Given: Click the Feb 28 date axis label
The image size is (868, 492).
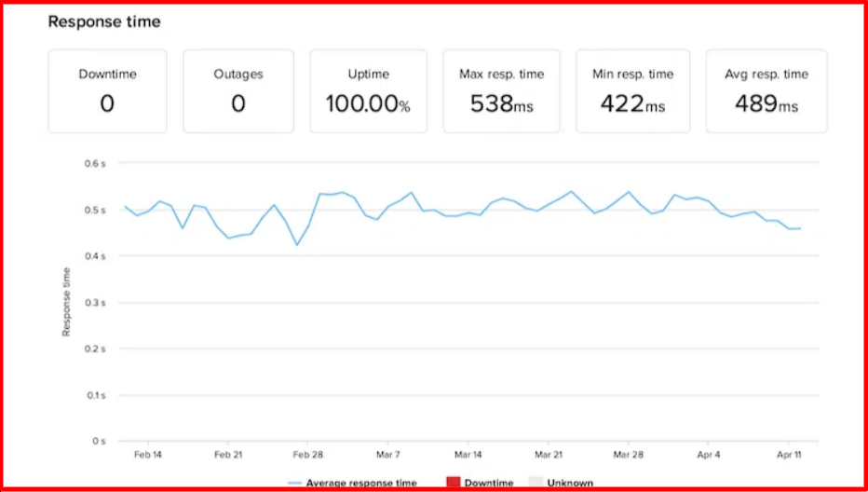Looking at the screenshot, I should click(x=308, y=455).
